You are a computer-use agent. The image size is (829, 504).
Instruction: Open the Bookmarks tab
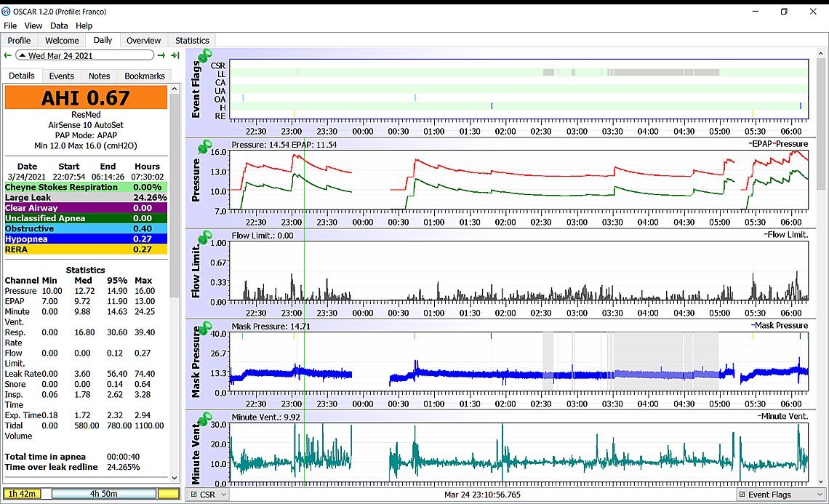tap(144, 76)
